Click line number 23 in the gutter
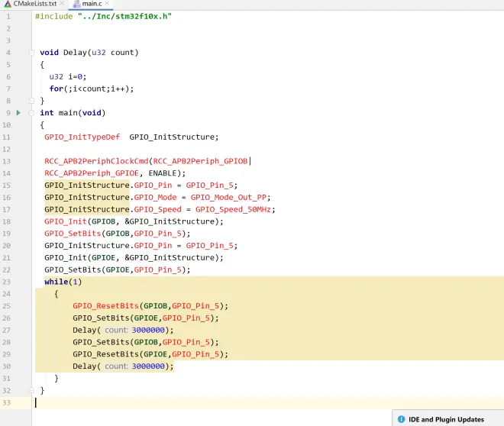 6,282
